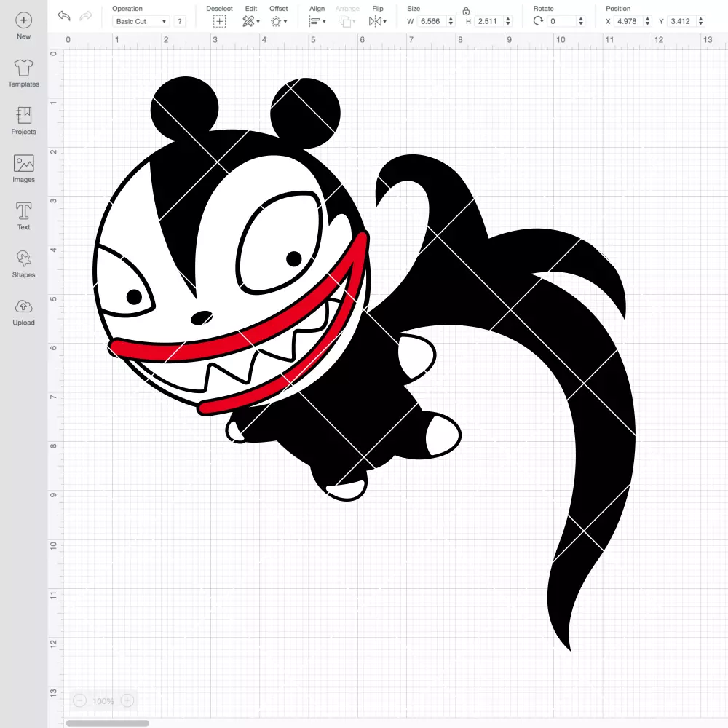Click the Height value field

click(x=489, y=21)
